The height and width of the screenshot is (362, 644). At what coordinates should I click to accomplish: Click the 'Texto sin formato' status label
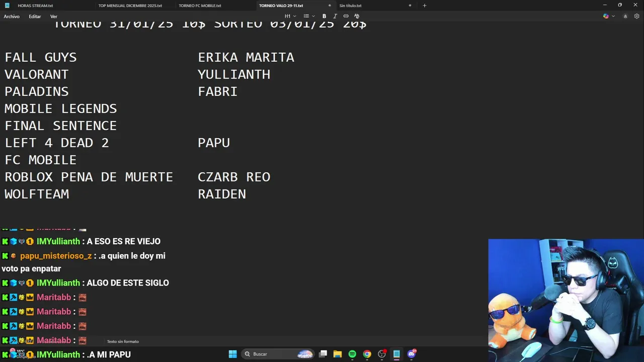click(123, 341)
